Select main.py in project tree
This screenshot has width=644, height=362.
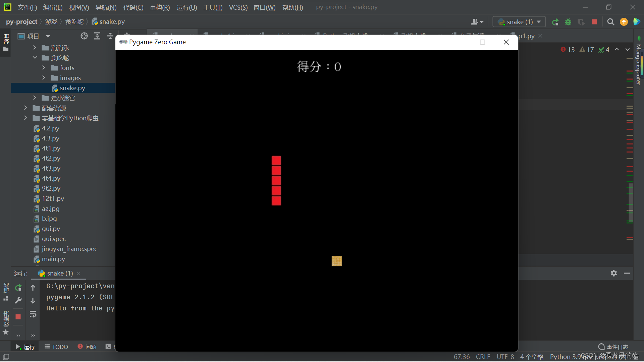pyautogui.click(x=53, y=259)
